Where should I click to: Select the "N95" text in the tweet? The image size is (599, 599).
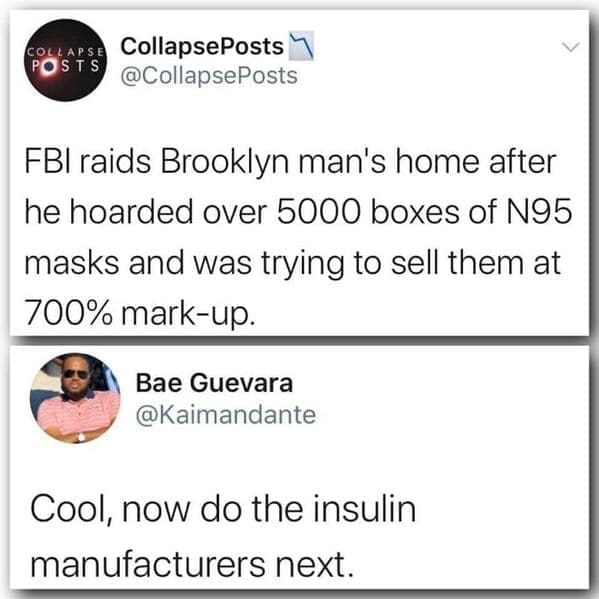539,212
